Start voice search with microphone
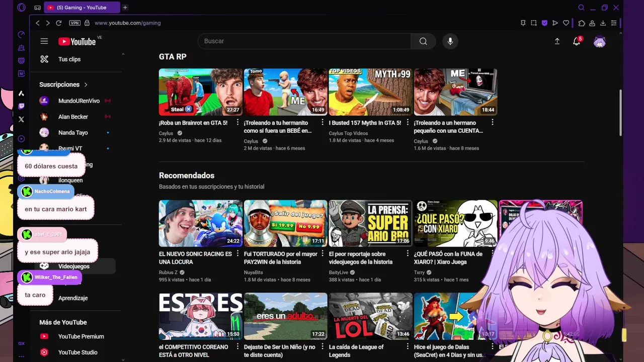 click(x=450, y=41)
